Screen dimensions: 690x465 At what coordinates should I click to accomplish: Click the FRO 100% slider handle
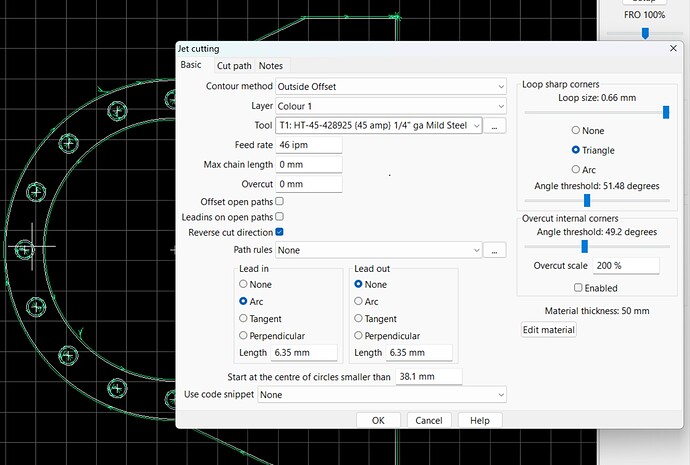645,33
